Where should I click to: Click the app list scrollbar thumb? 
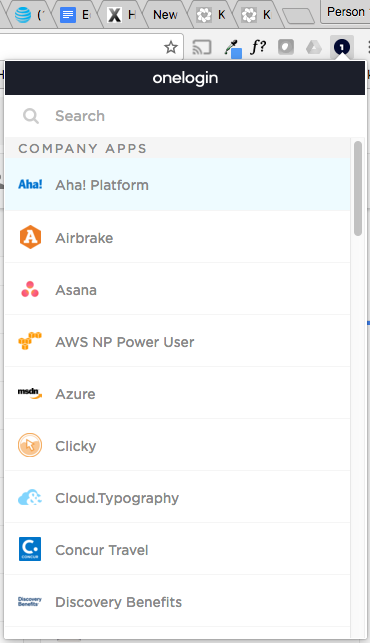(x=358, y=189)
